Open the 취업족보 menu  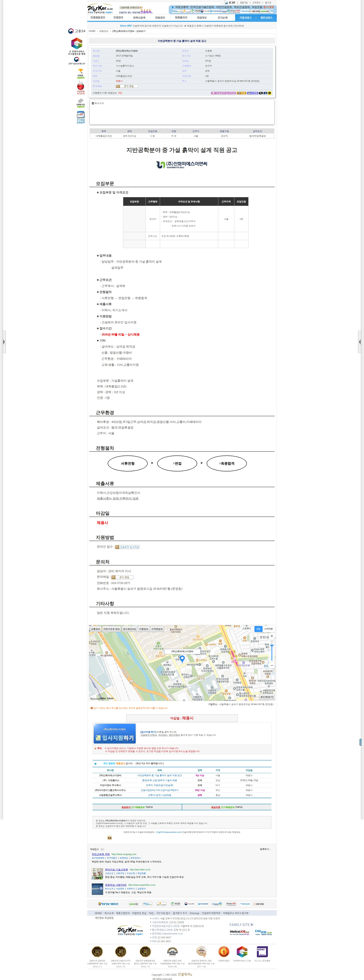tap(202, 17)
